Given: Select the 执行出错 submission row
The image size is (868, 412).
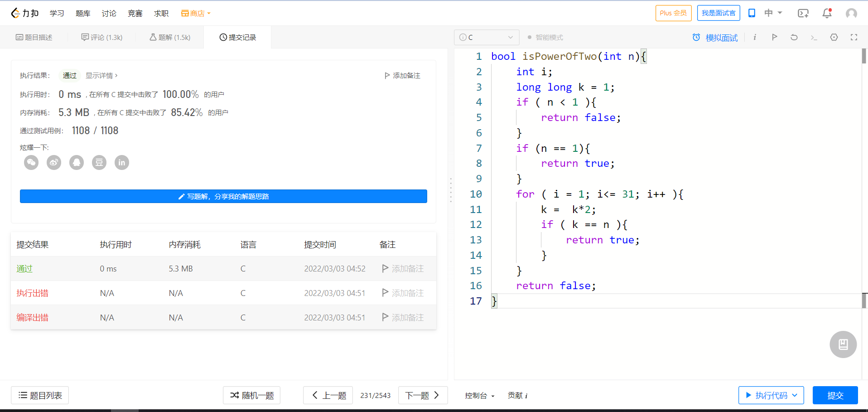Looking at the screenshot, I should pyautogui.click(x=32, y=293).
